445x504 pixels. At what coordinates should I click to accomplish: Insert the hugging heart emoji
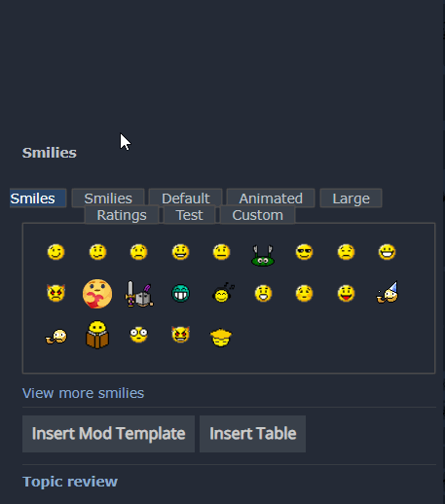tap(97, 294)
